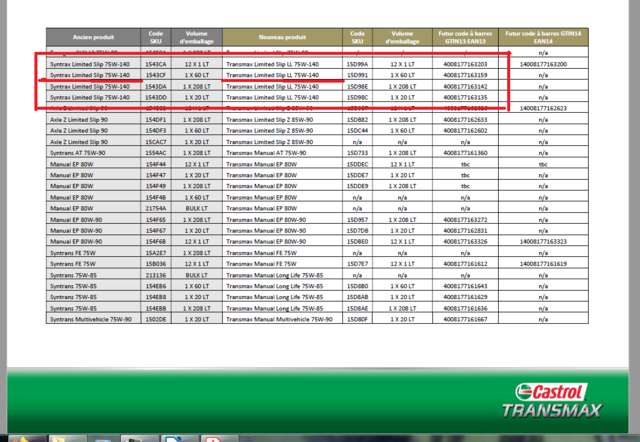
Task: Select SKU code cell 1543CF
Action: coord(156,75)
